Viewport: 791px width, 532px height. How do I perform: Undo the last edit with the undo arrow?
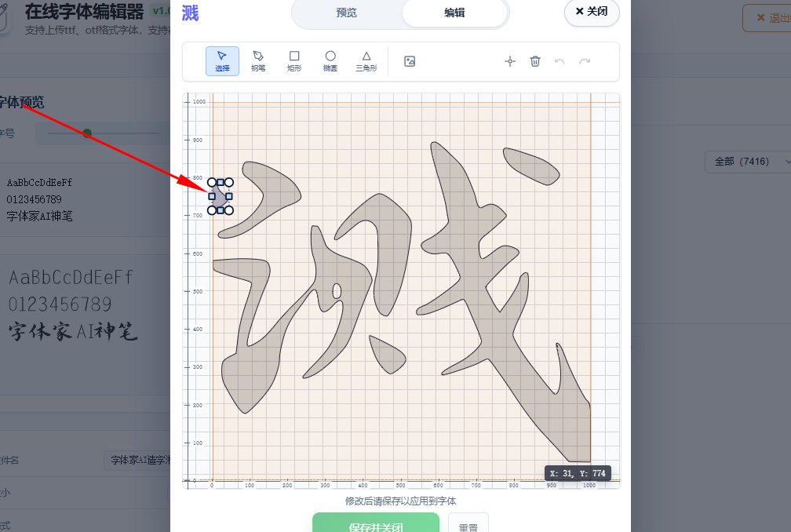coord(560,60)
